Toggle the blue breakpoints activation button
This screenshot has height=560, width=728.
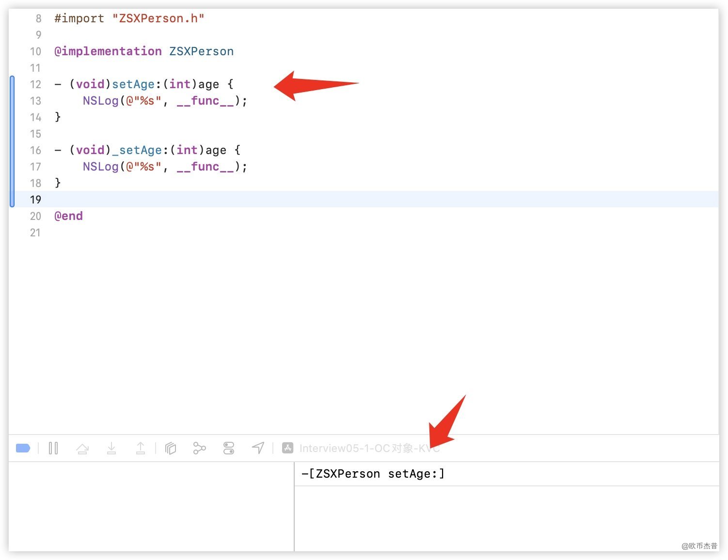[23, 448]
